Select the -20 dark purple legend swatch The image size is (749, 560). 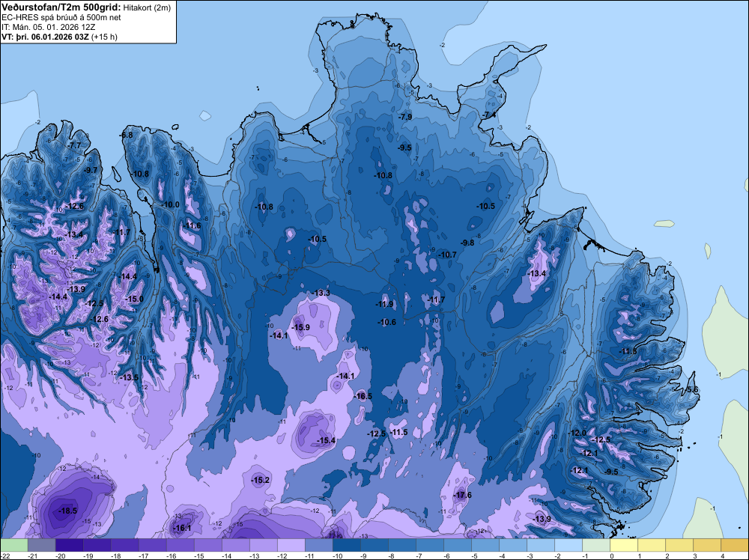click(x=70, y=545)
